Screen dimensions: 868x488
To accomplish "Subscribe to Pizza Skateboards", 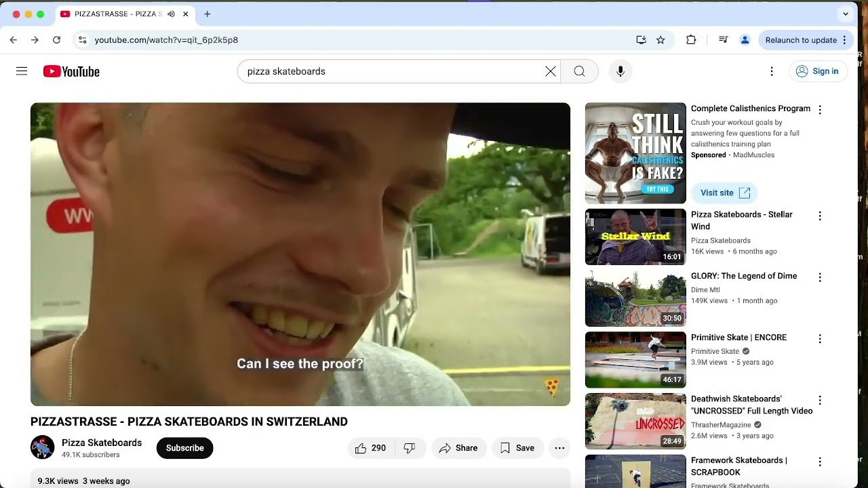I will tap(184, 448).
